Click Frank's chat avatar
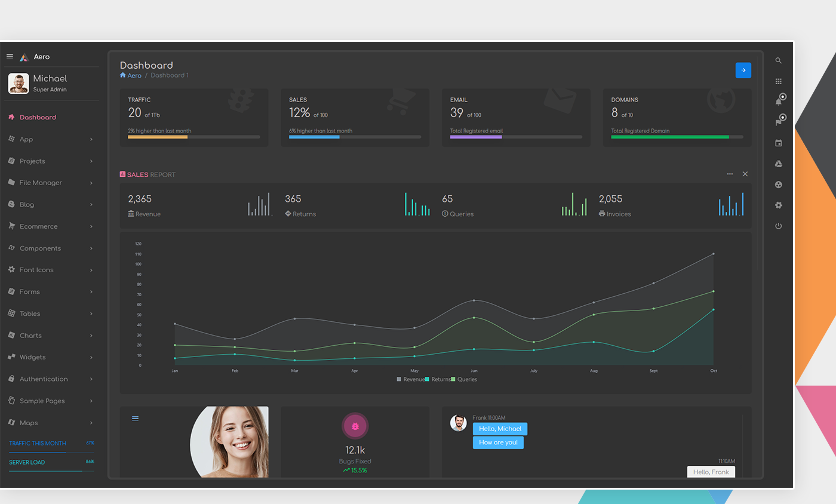This screenshot has width=836, height=504. pyautogui.click(x=458, y=423)
